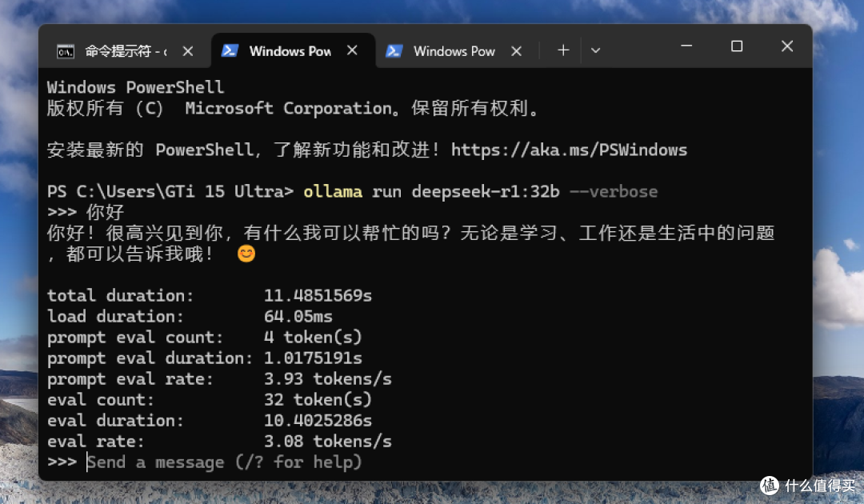This screenshot has width=864, height=504.
Task: Click the ollama command text
Action: click(x=333, y=192)
